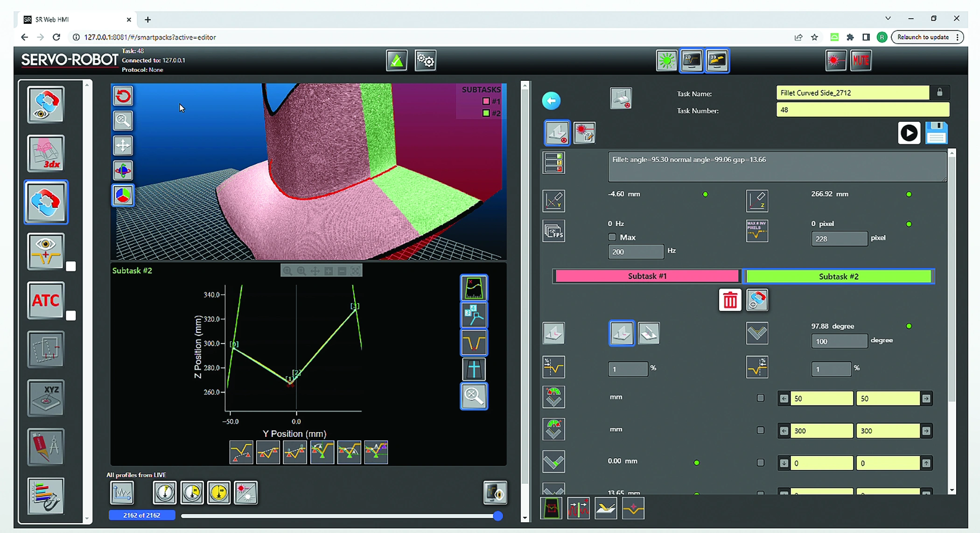Reload the browser page

coord(56,37)
